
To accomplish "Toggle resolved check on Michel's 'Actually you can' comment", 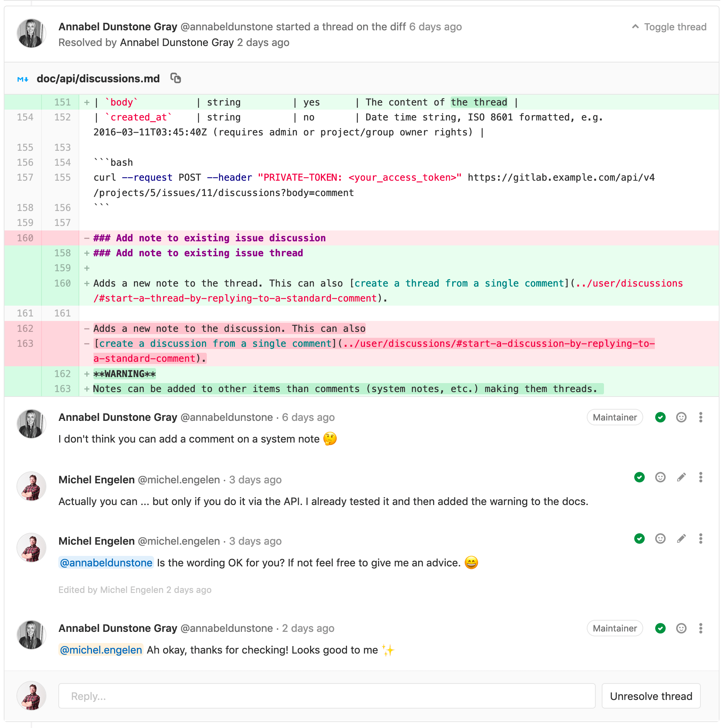I will 639,478.
